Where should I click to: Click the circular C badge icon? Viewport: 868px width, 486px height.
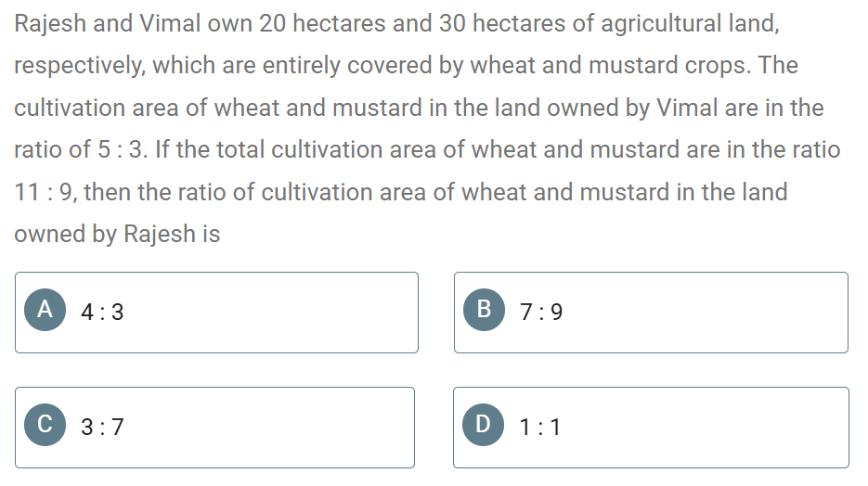point(45,425)
